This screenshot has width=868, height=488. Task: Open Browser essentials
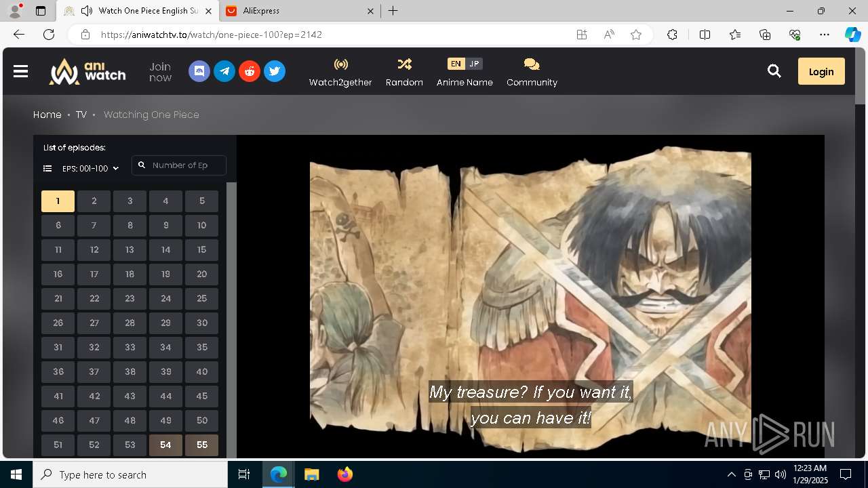795,35
